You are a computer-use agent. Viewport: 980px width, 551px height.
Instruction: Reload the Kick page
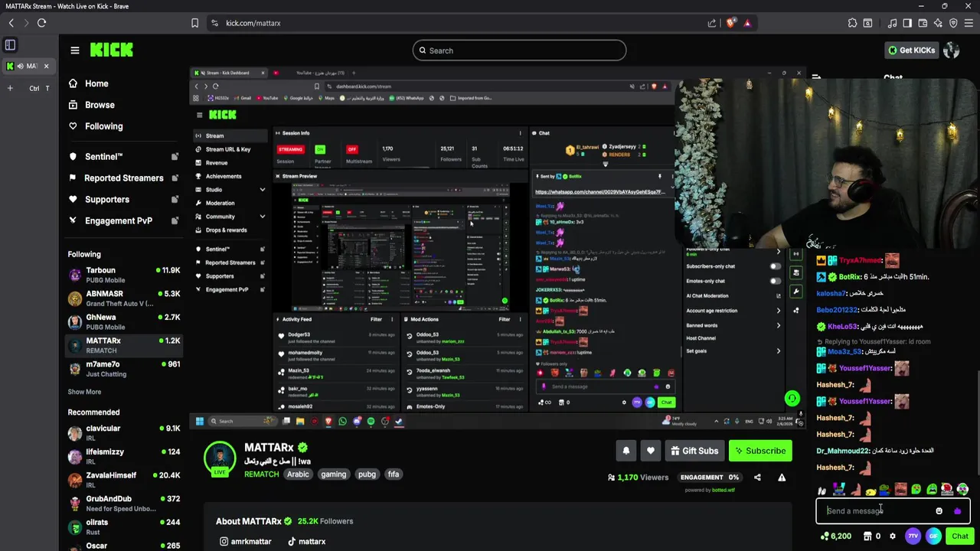click(x=41, y=23)
